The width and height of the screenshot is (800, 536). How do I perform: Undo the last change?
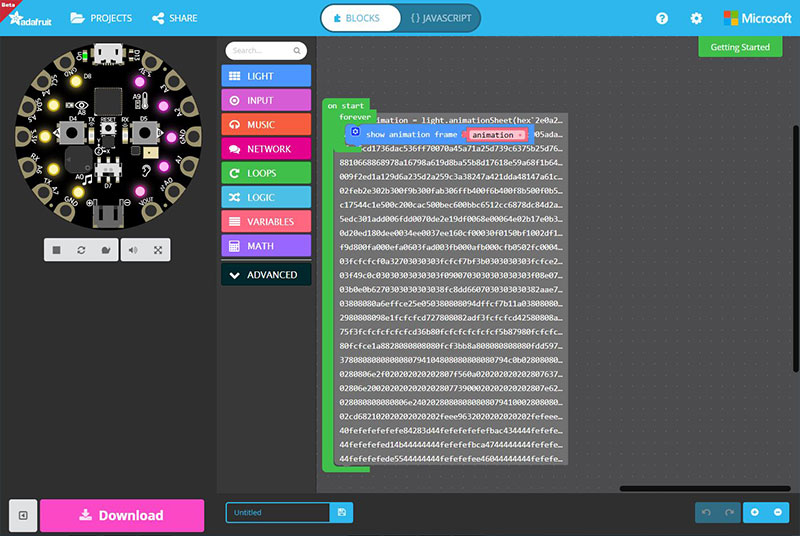coord(707,512)
